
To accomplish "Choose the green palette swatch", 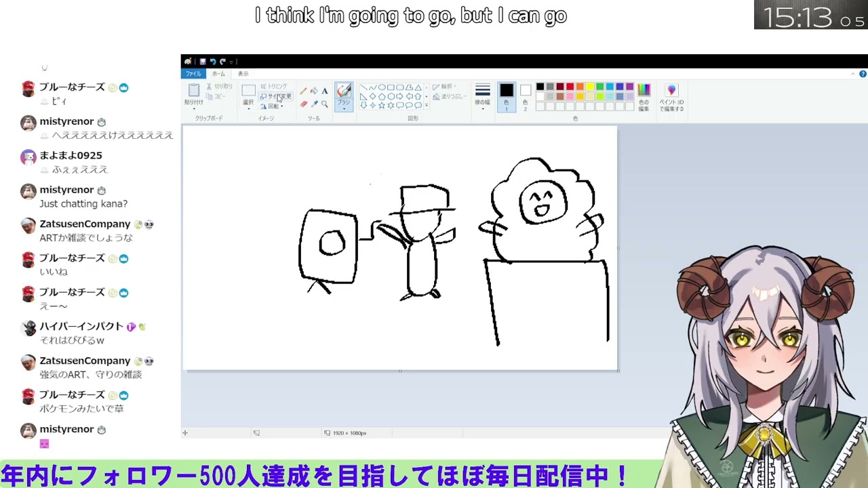I will [599, 87].
